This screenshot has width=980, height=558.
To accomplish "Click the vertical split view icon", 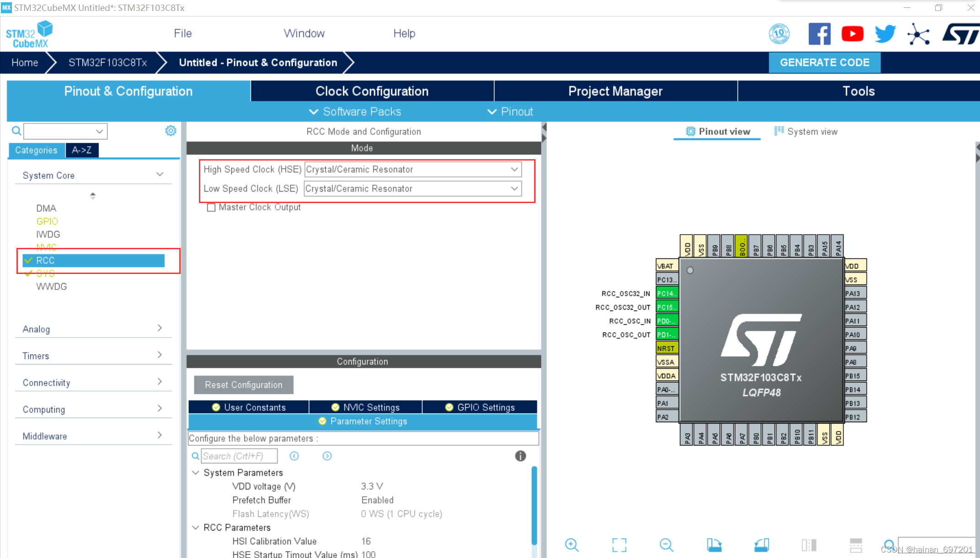I will pos(809,545).
